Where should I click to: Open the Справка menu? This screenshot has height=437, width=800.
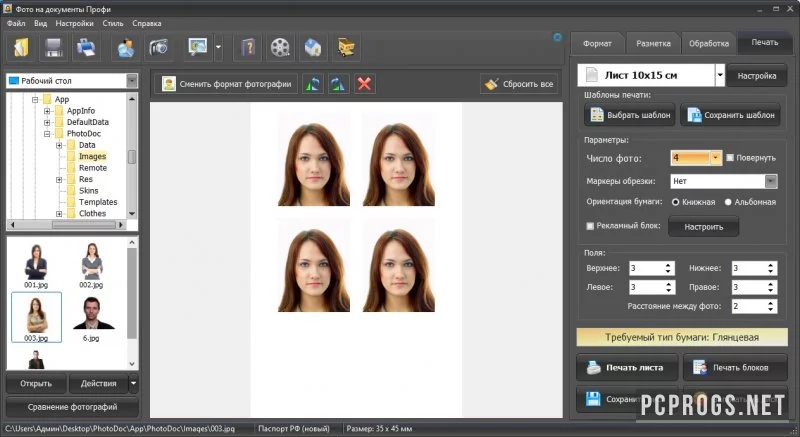[x=147, y=23]
